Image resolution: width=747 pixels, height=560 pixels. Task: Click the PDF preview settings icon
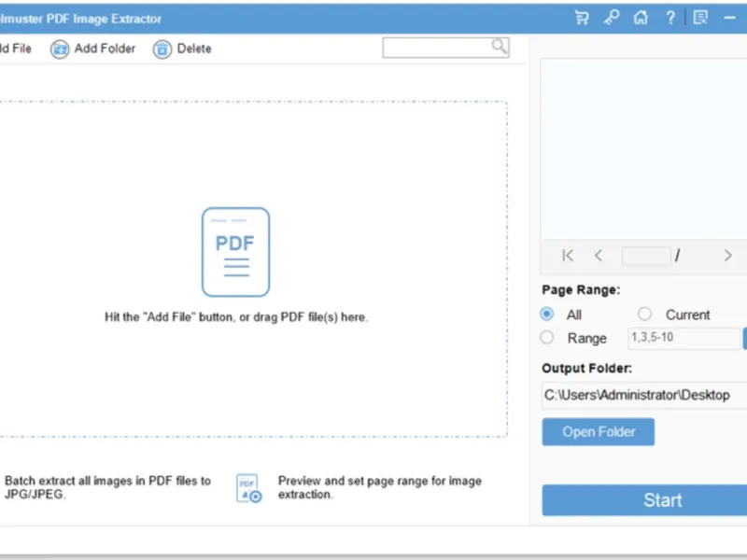point(248,488)
